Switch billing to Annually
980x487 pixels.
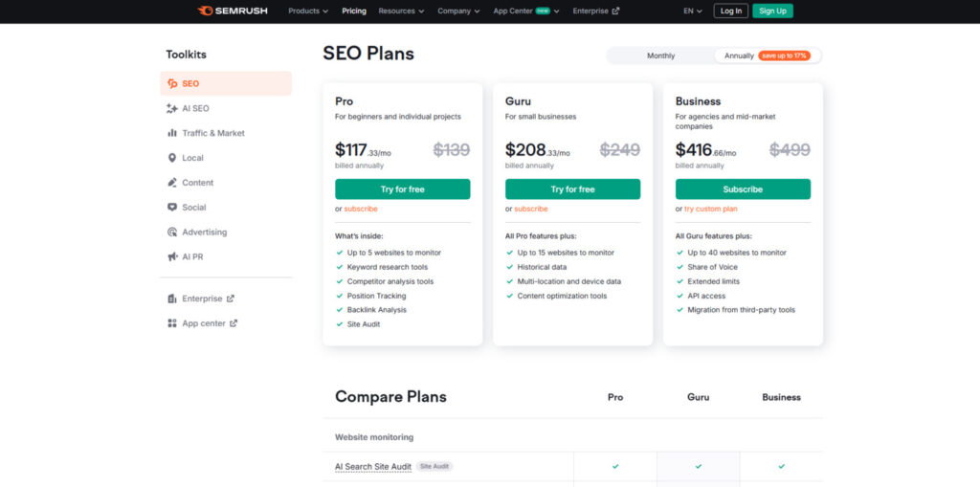tap(739, 55)
